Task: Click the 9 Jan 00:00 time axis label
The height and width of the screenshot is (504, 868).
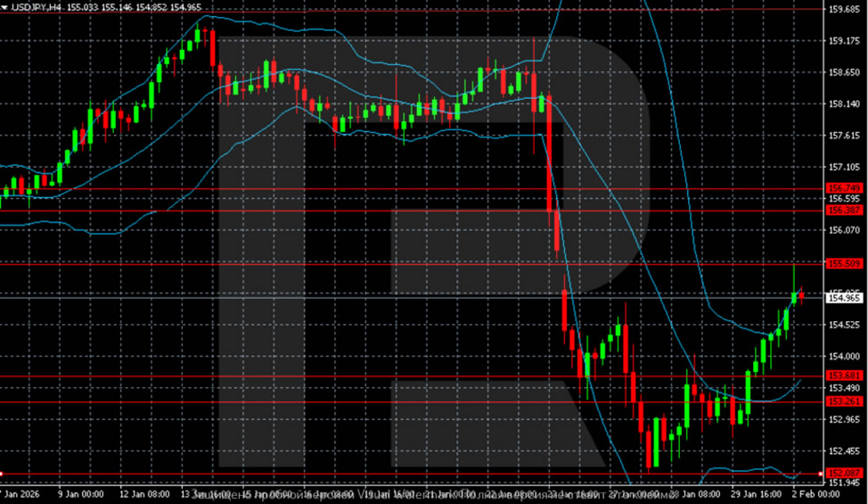Action: coord(81,494)
